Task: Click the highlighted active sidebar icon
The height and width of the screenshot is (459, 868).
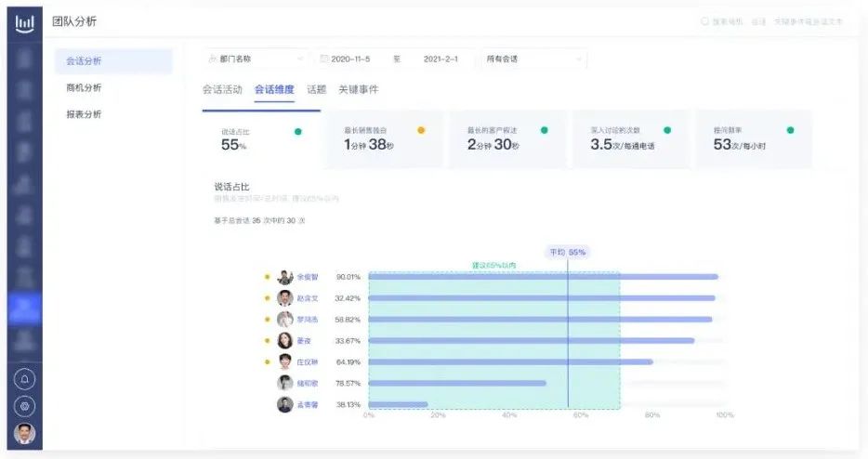Action: tap(24, 308)
